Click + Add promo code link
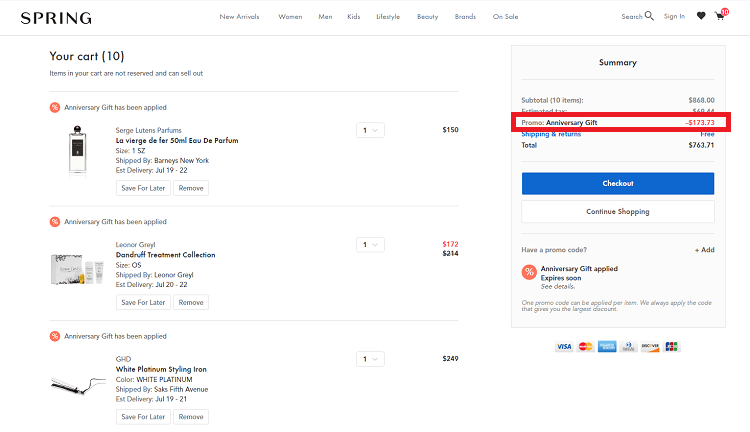The width and height of the screenshot is (750, 432). point(705,250)
